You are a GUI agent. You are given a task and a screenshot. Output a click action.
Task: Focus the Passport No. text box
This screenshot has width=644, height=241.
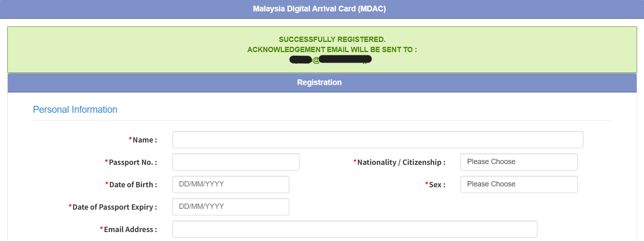pyautogui.click(x=236, y=162)
